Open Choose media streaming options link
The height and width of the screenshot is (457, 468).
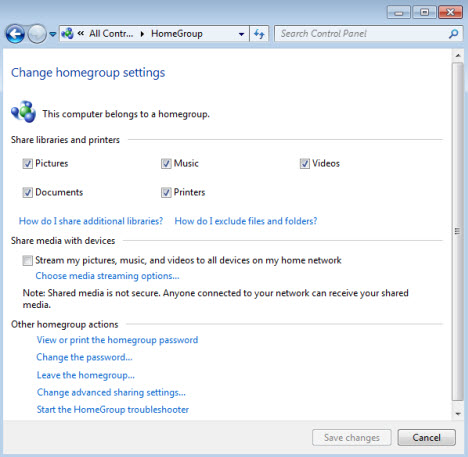[x=107, y=276]
